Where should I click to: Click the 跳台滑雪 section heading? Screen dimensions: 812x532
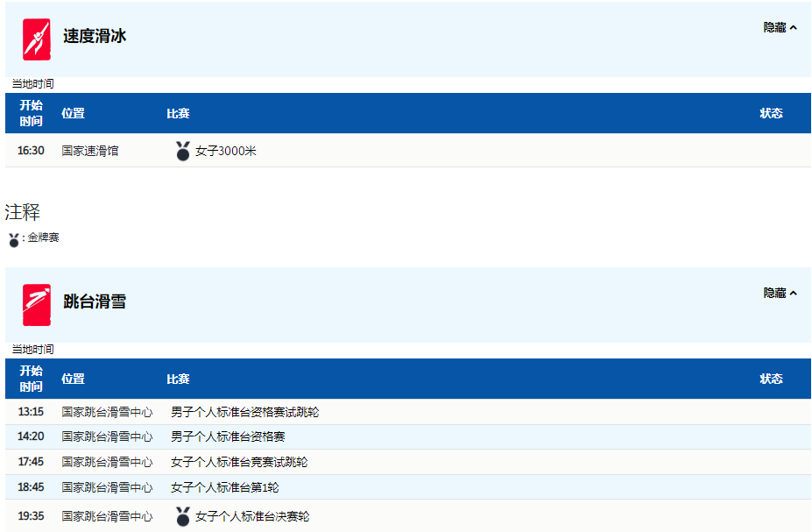(x=95, y=302)
